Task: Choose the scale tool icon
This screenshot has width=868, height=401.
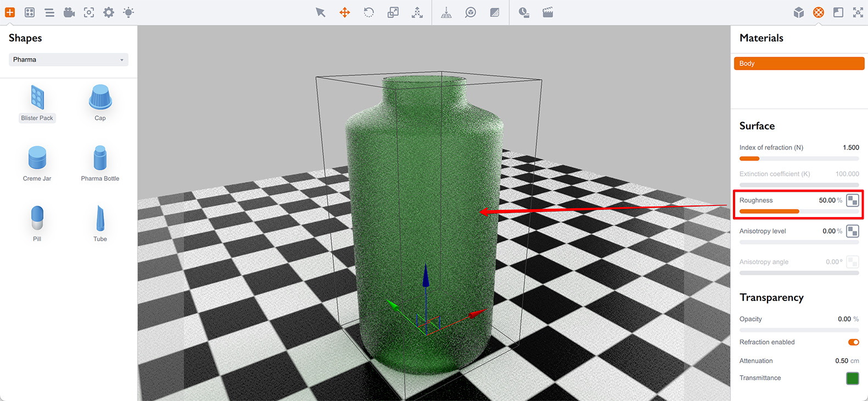Action: (x=393, y=12)
